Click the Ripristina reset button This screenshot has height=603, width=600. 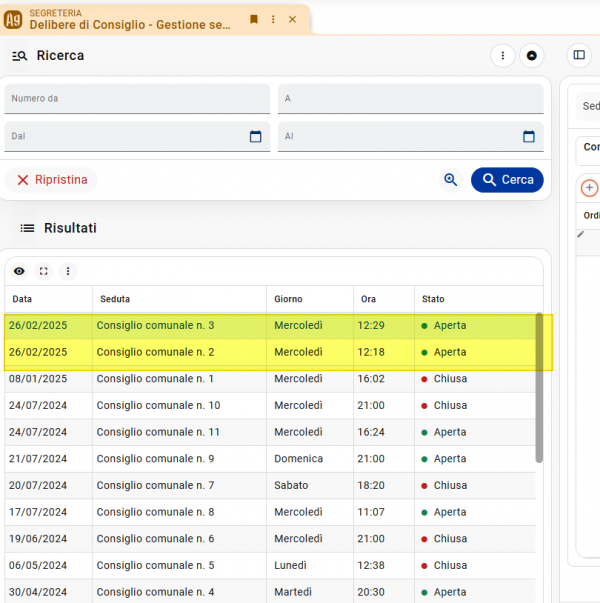pyautogui.click(x=52, y=180)
